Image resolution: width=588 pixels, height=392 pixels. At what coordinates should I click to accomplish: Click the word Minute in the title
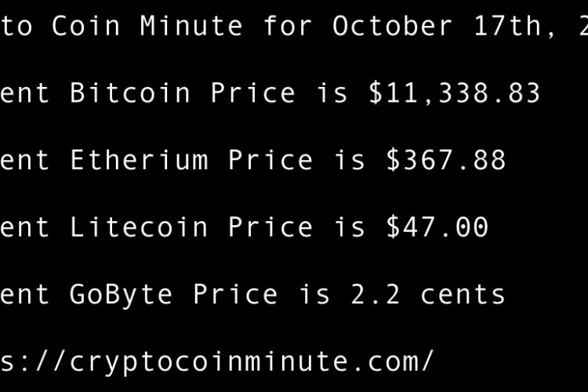pyautogui.click(x=192, y=26)
